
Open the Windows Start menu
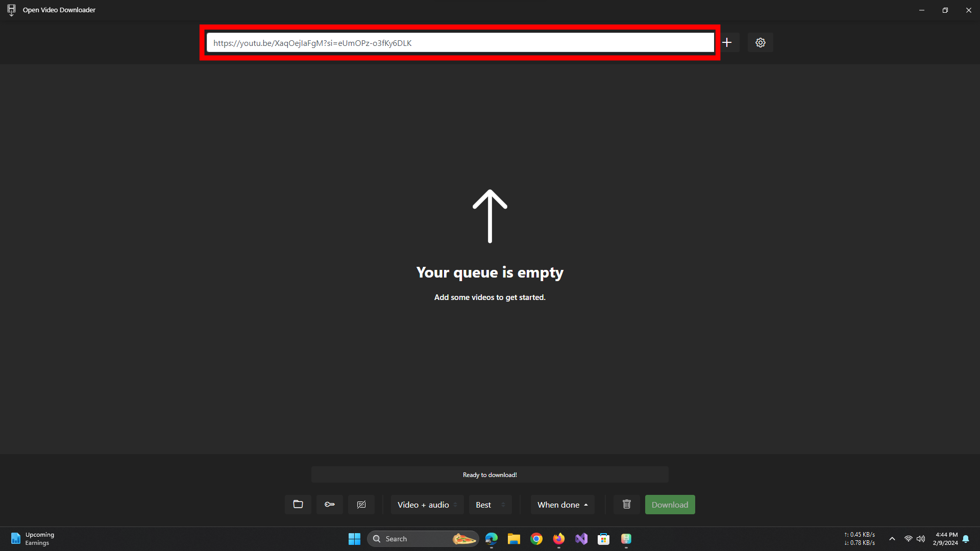(x=354, y=539)
